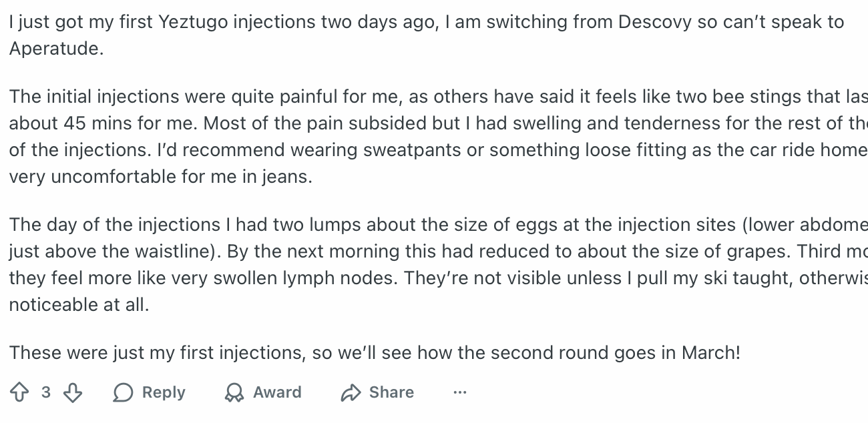Click the "Share" text label
Image resolution: width=868 pixels, height=423 pixels.
tap(391, 392)
